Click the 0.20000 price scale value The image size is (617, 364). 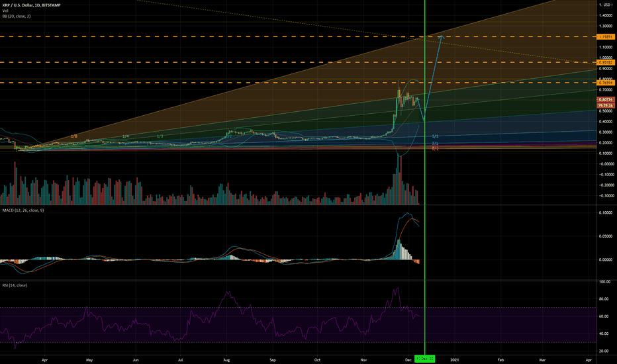(606, 143)
